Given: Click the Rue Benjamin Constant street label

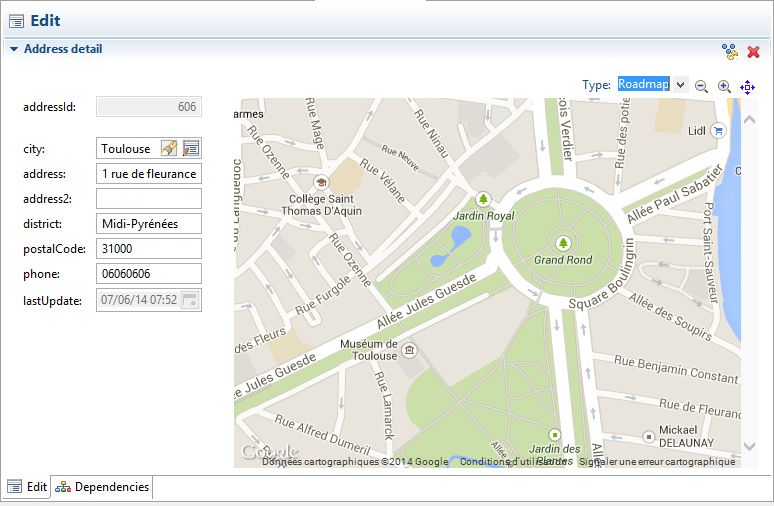Looking at the screenshot, I should [676, 369].
